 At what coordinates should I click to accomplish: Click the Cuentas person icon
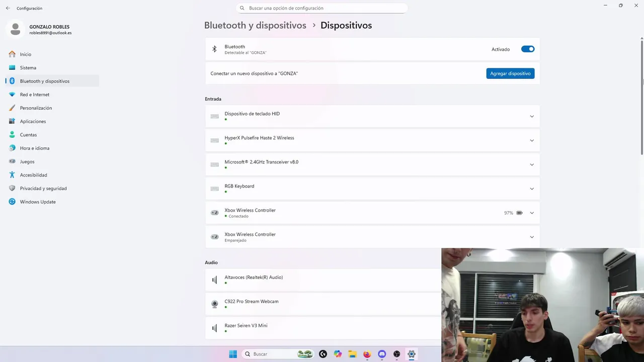12,135
